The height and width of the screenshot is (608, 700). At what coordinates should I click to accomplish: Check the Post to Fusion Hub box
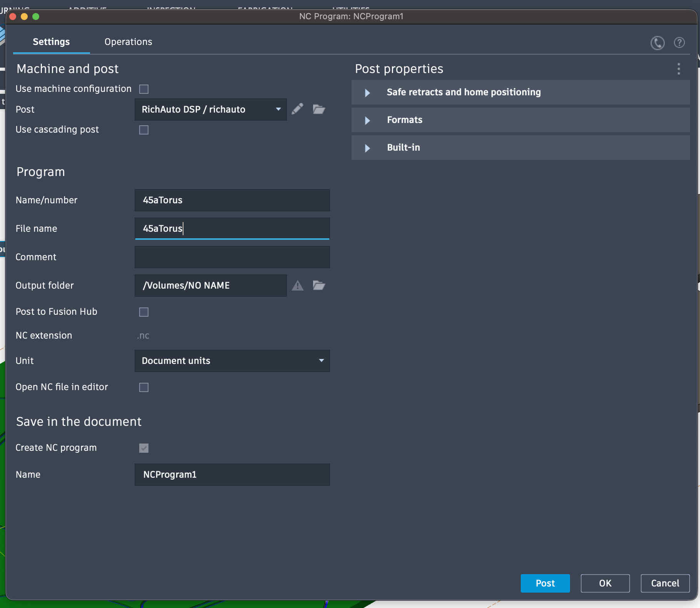[x=144, y=312]
